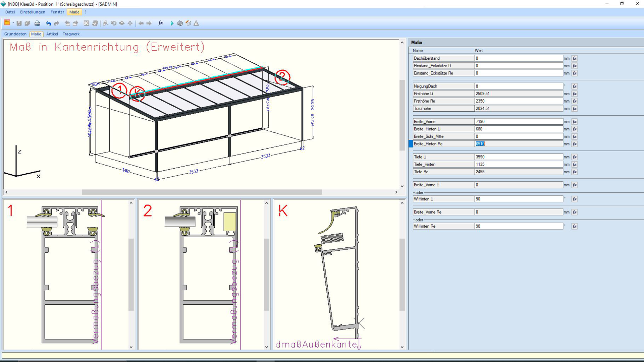The image size is (644, 362).
Task: Select the Einstand_Eckstütze Li row label
Action: tap(443, 66)
